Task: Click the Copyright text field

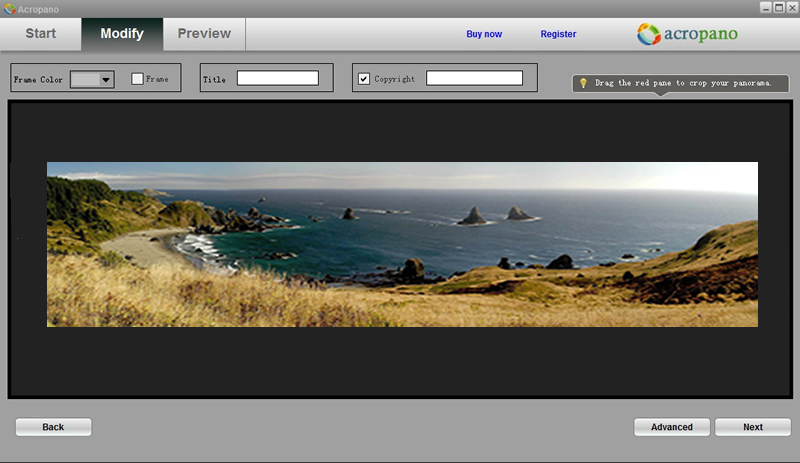Action: [x=474, y=78]
